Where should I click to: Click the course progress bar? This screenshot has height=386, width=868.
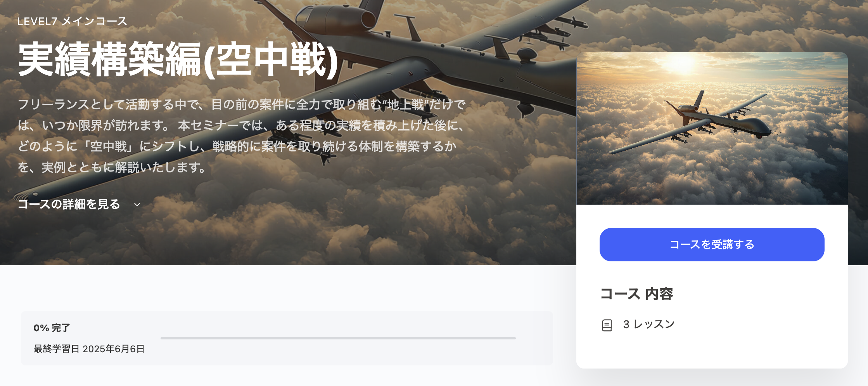click(338, 338)
